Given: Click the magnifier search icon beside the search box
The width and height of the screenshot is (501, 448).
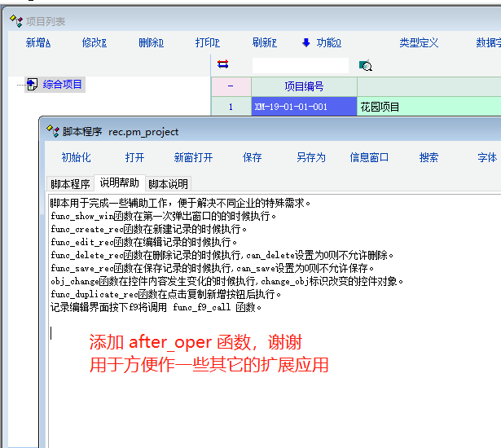Looking at the screenshot, I should [x=366, y=66].
